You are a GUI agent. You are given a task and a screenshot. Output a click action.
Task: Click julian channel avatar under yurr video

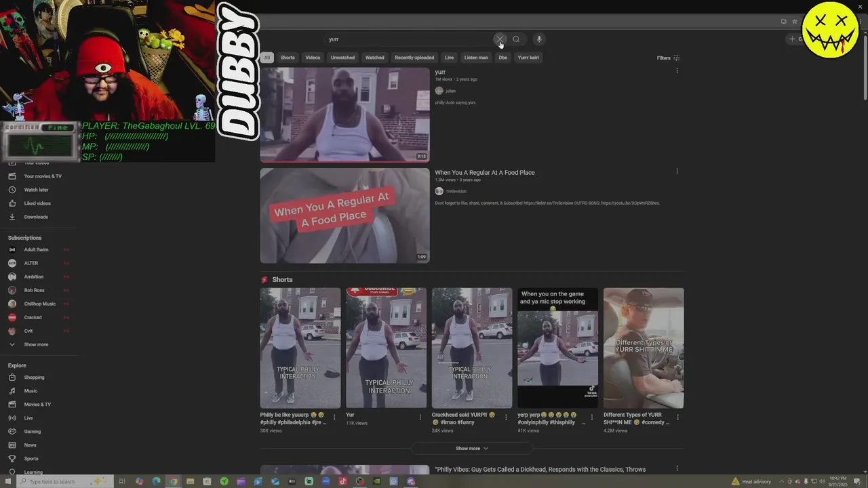click(x=439, y=91)
